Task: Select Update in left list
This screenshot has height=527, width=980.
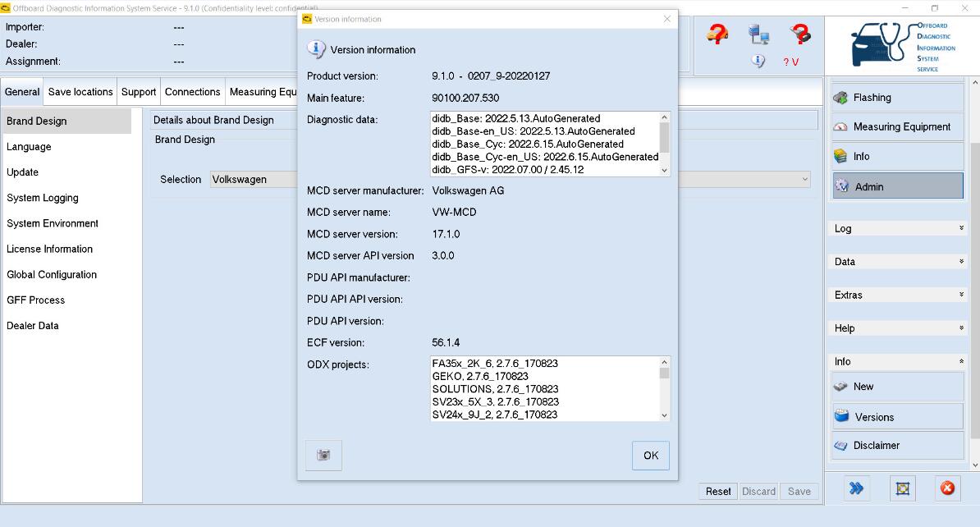Action: click(66, 172)
